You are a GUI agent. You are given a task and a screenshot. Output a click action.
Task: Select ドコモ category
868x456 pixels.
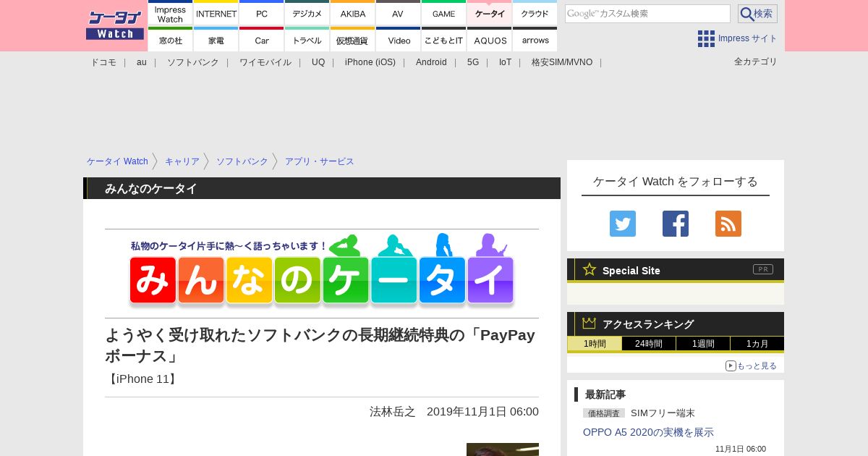[103, 62]
